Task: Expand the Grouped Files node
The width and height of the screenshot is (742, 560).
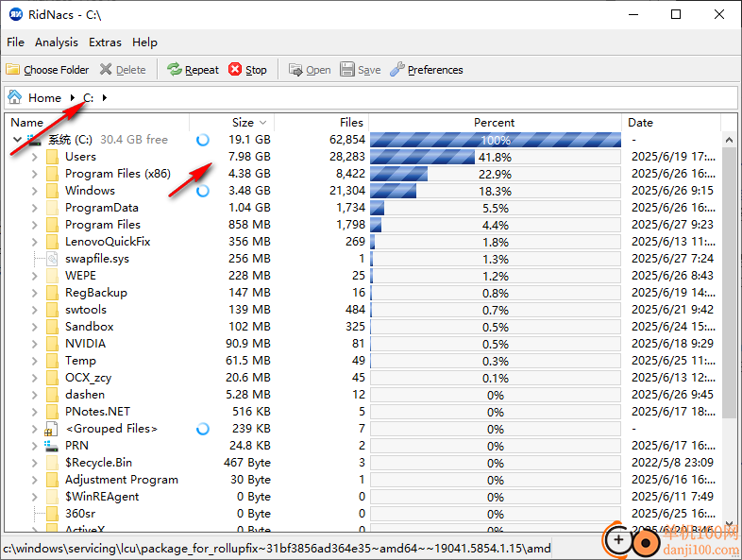Action: (x=35, y=429)
